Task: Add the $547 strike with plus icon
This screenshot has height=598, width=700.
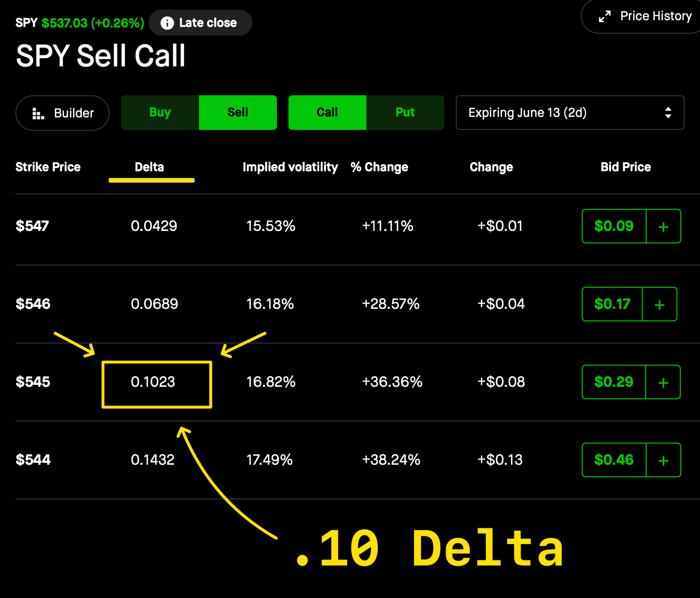Action: [663, 227]
